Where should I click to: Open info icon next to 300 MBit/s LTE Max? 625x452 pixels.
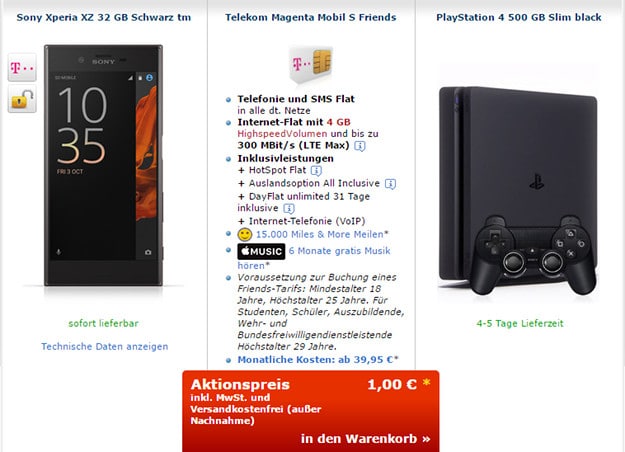pos(360,146)
